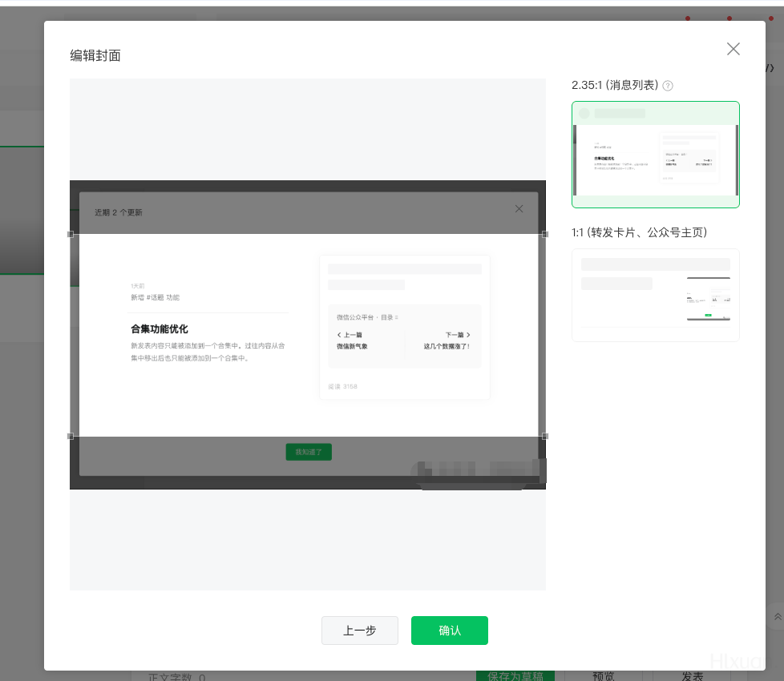Confirm cover with the 确认 button
784x681 pixels.
[450, 631]
